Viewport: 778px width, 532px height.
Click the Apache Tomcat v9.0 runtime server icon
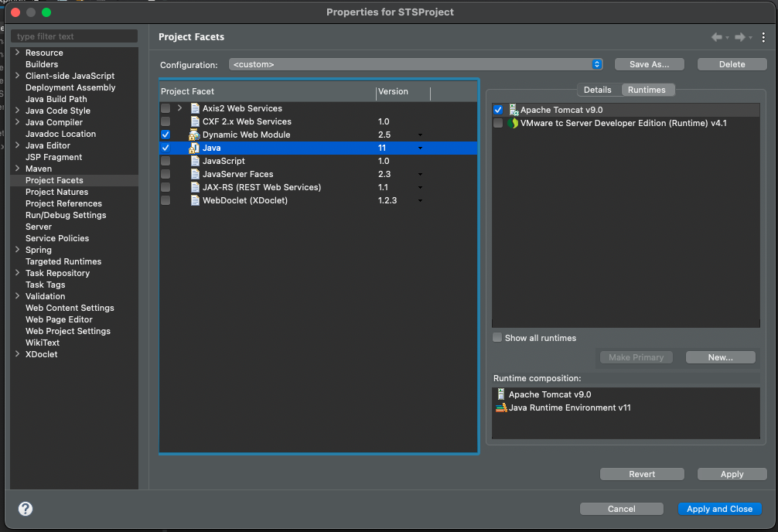point(514,110)
